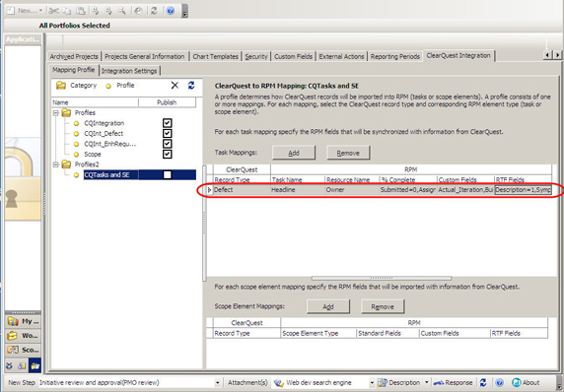Select the CQInt_EnhRequ... profile
The width and height of the screenshot is (564, 392).
(x=109, y=144)
